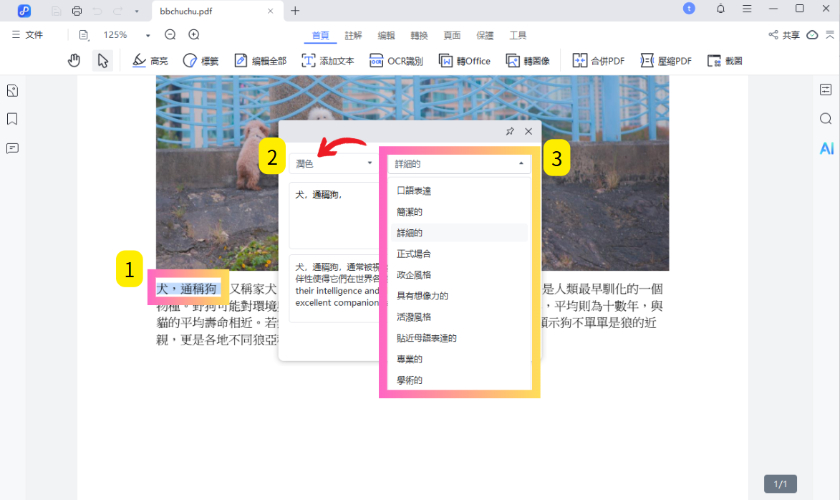
Task: Choose 學術的 style option
Action: tap(459, 380)
